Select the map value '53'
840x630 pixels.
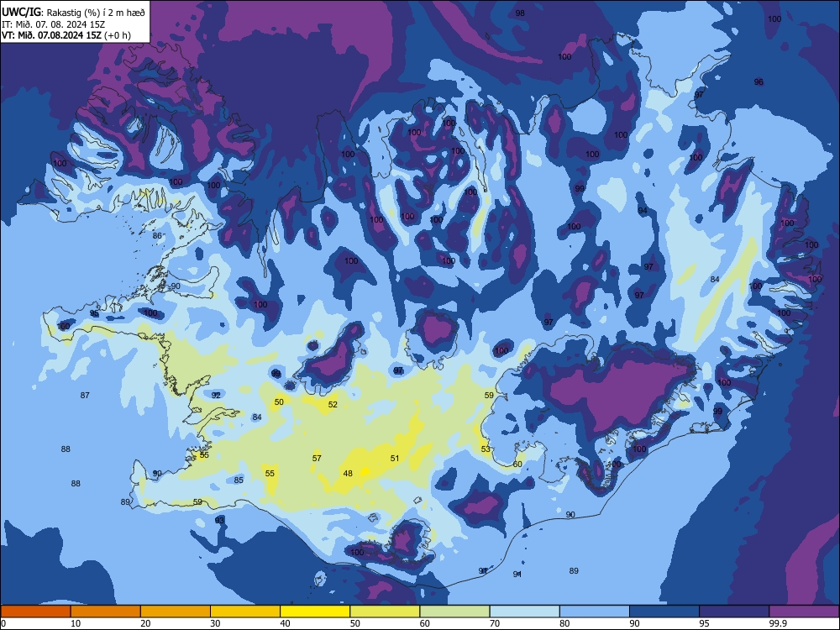click(486, 449)
